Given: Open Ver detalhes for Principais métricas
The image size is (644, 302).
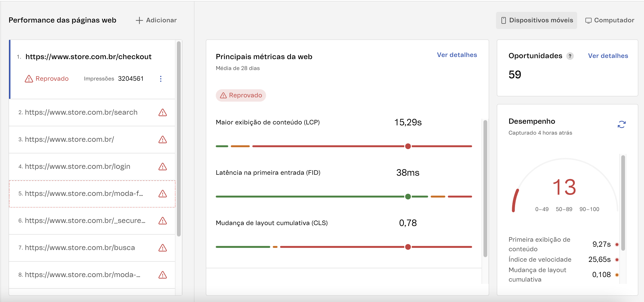Looking at the screenshot, I should coord(457,55).
